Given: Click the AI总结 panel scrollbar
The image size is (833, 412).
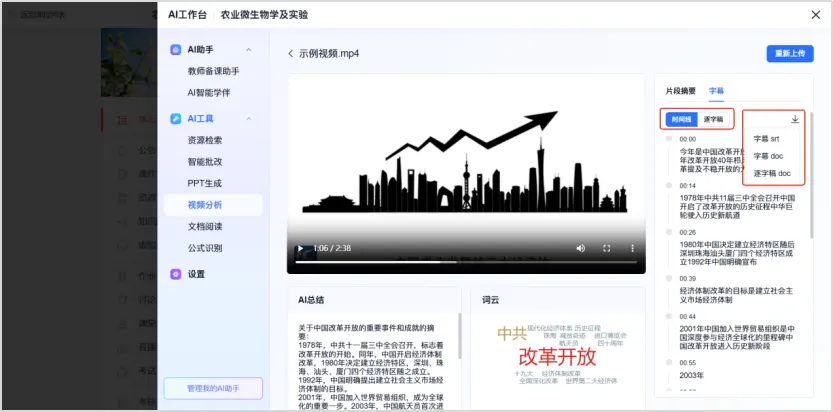Looking at the screenshot, I should click(460, 336).
